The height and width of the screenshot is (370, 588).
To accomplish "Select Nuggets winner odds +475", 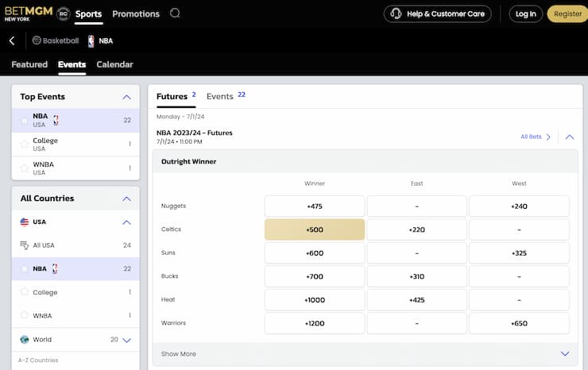I will click(315, 206).
